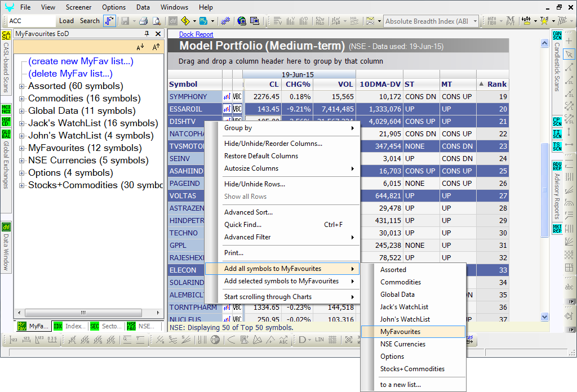Expand Jack's WatchList tree node
Viewport: 577px width, 392px height.
coord(22,123)
